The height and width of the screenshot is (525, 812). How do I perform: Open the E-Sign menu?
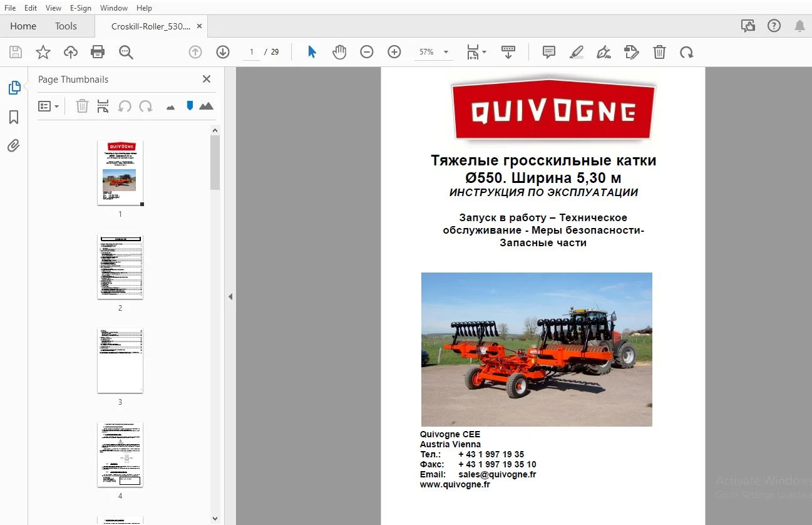pyautogui.click(x=81, y=8)
